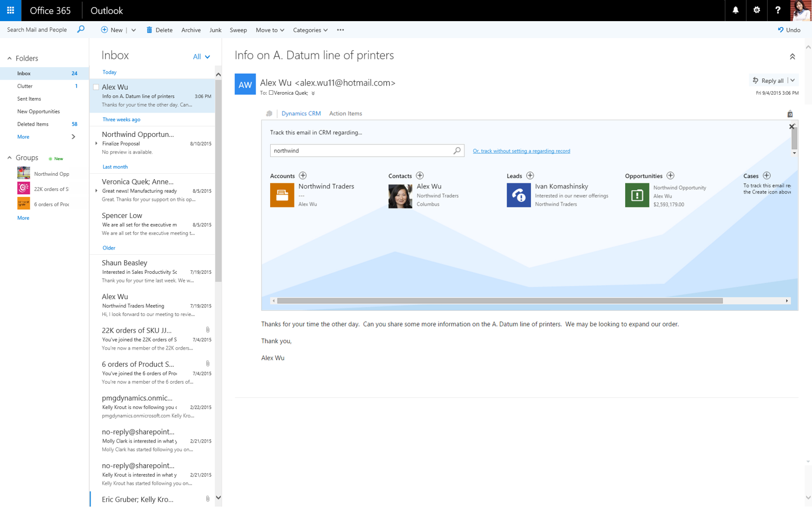
Task: Select Alex Wu contact photo
Action: click(400, 196)
